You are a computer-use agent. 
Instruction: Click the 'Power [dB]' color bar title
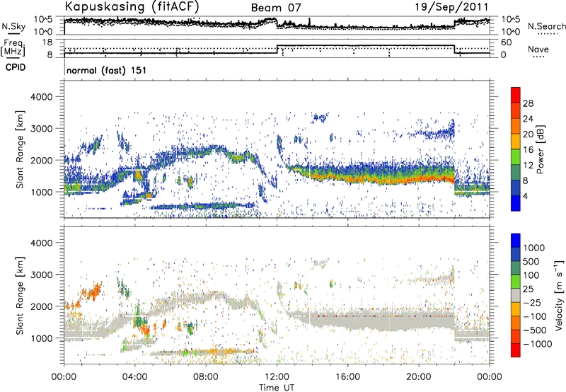tap(540, 149)
